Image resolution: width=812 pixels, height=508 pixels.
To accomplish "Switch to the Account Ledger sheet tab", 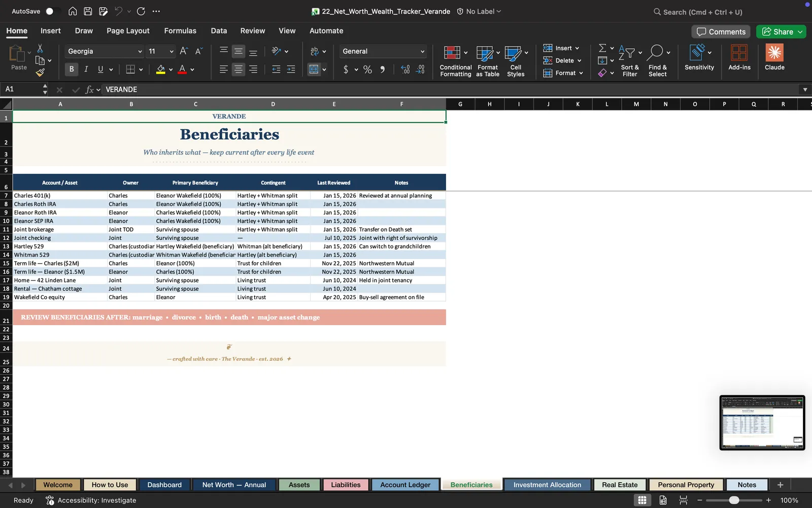I will point(405,485).
